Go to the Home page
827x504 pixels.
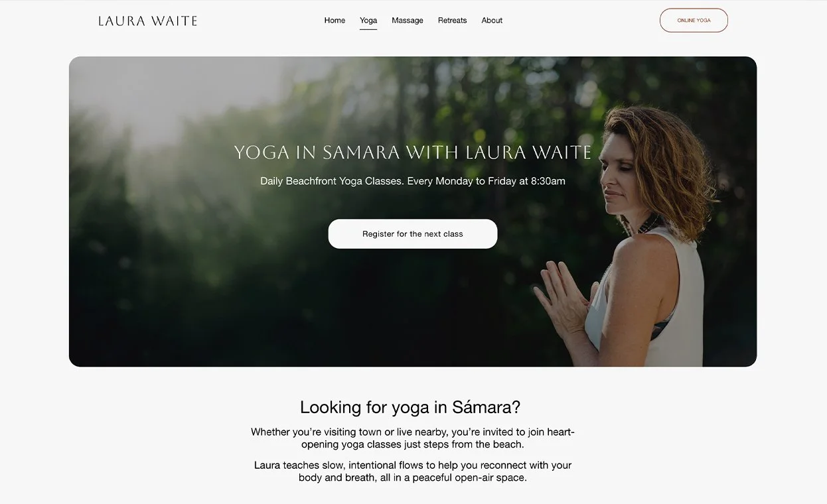[335, 21]
